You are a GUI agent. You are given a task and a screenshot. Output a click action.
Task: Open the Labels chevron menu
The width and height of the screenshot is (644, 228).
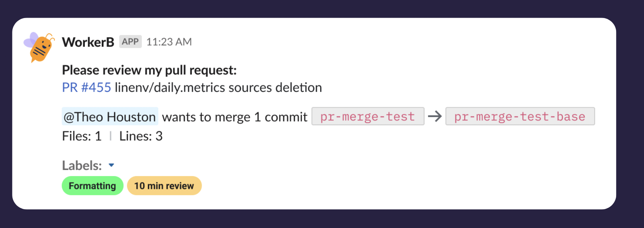click(112, 165)
